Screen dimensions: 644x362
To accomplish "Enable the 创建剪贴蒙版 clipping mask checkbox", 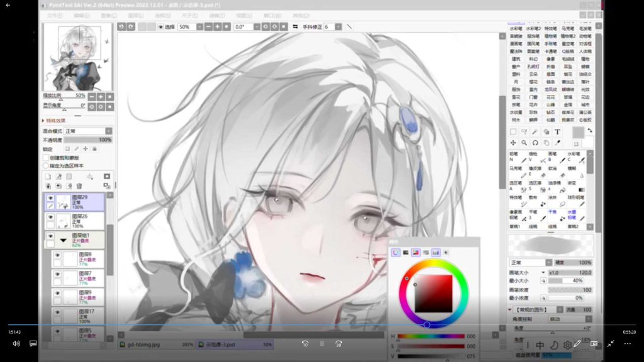I will [x=46, y=158].
